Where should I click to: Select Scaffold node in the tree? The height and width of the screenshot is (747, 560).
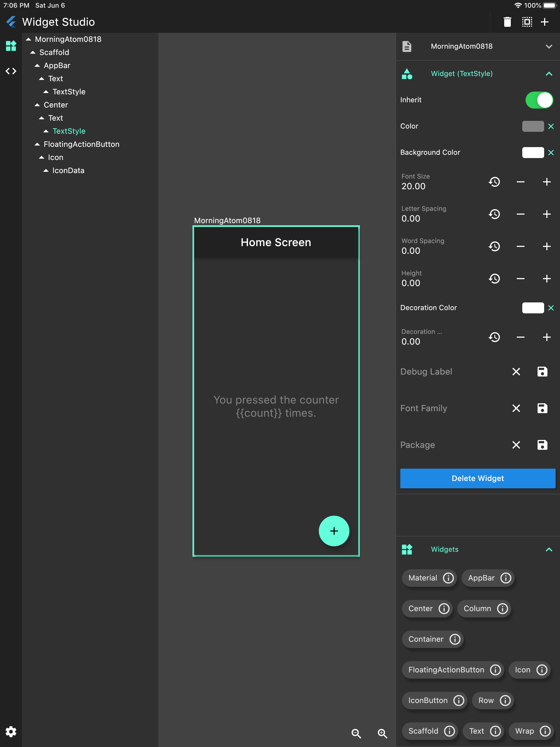click(54, 52)
